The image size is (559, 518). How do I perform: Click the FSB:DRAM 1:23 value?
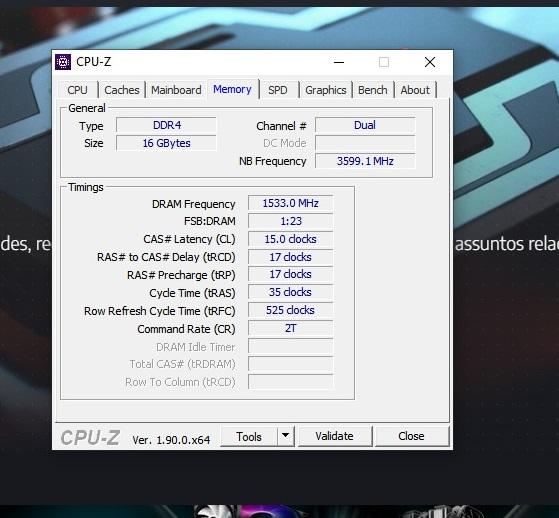coord(291,221)
